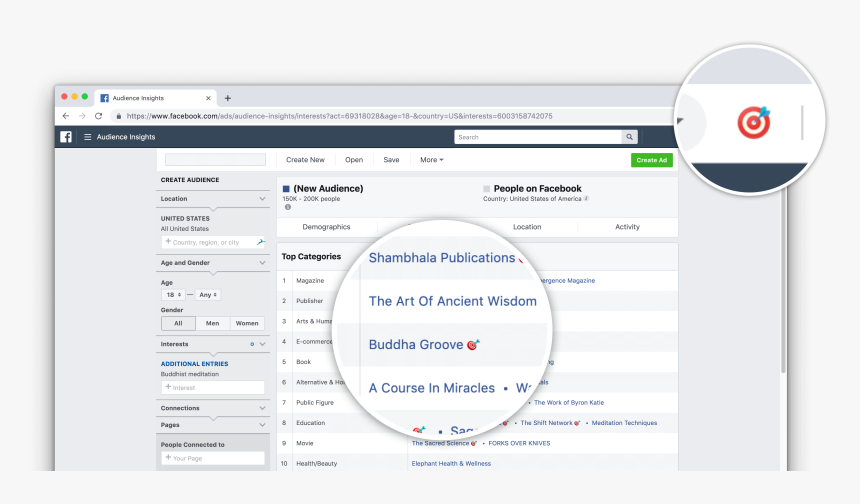
Task: Click the small gear icon in the Interests header
Action: point(252,344)
